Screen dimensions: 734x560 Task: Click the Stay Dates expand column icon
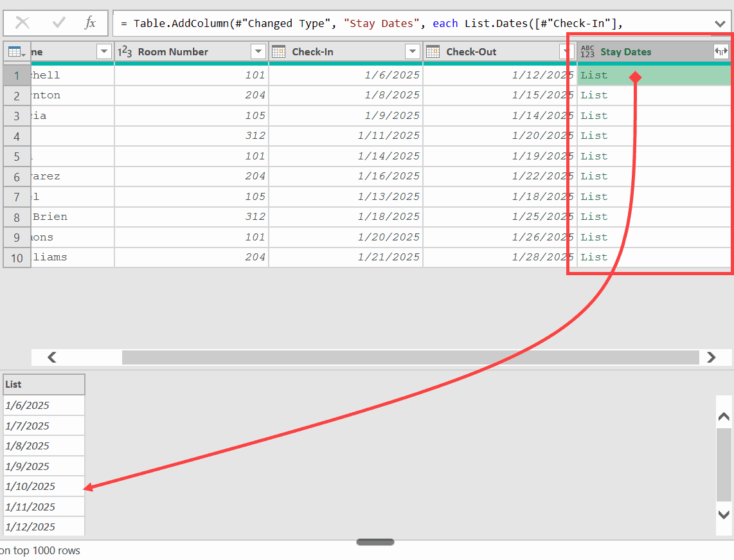pos(721,52)
